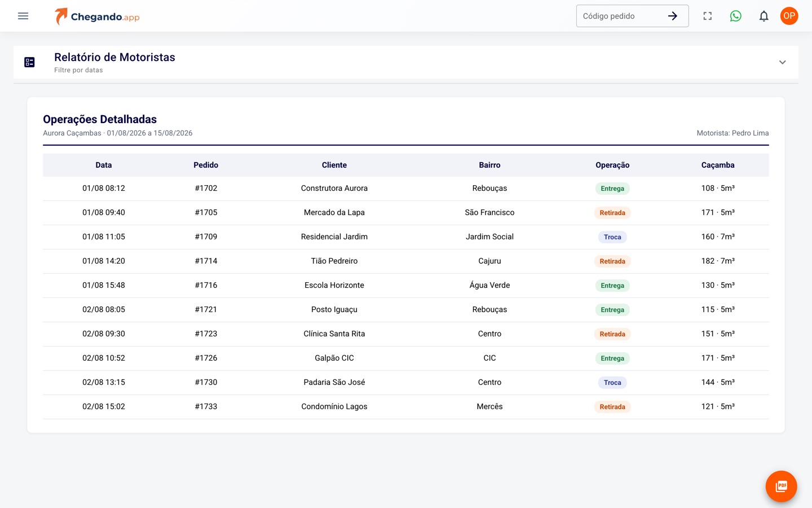The width and height of the screenshot is (812, 508).
Task: Click the São Francisco neighborhood cell
Action: coord(489,212)
